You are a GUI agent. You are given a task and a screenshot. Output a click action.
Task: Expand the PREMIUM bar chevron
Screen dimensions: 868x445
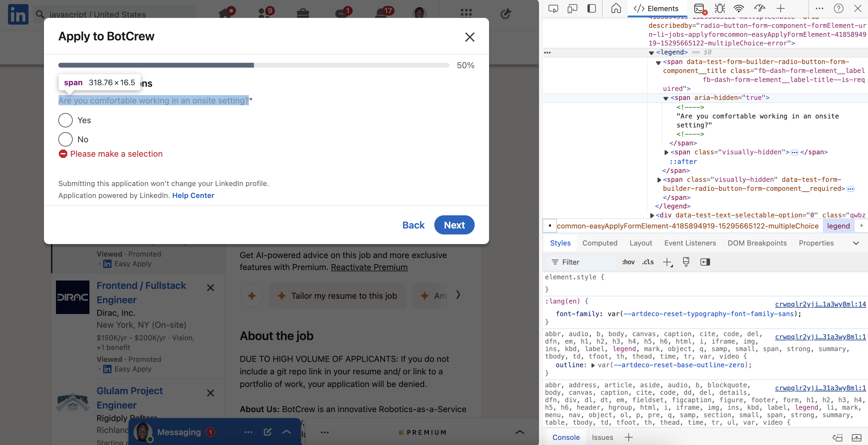pyautogui.click(x=520, y=432)
